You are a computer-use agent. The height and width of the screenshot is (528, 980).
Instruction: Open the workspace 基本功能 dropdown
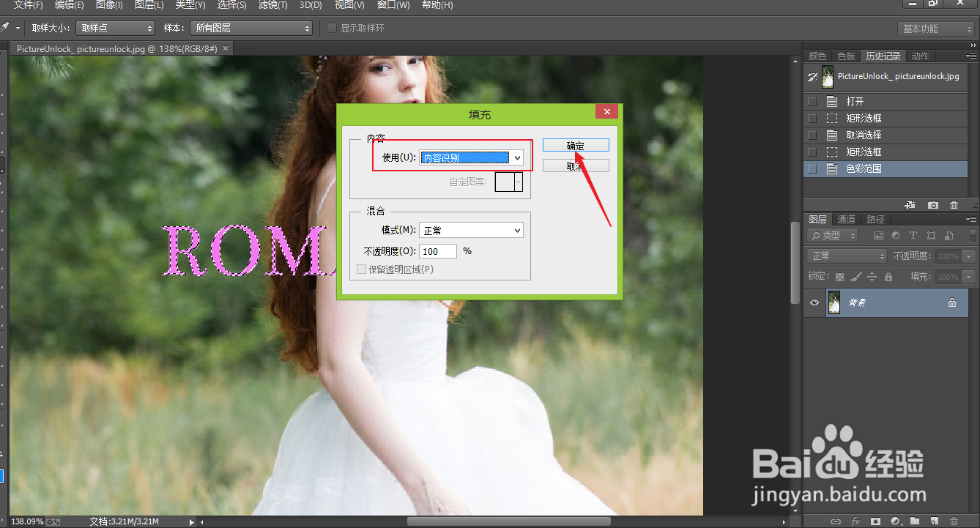[x=937, y=29]
